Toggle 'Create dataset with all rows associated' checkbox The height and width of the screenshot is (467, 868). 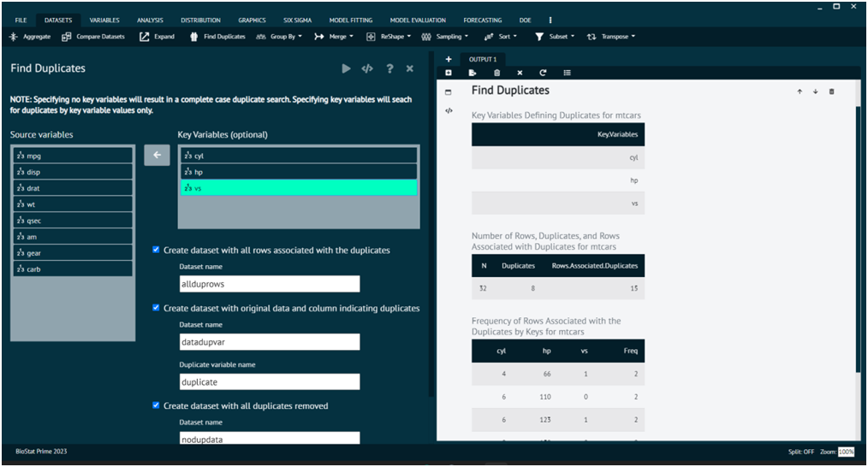tap(156, 250)
